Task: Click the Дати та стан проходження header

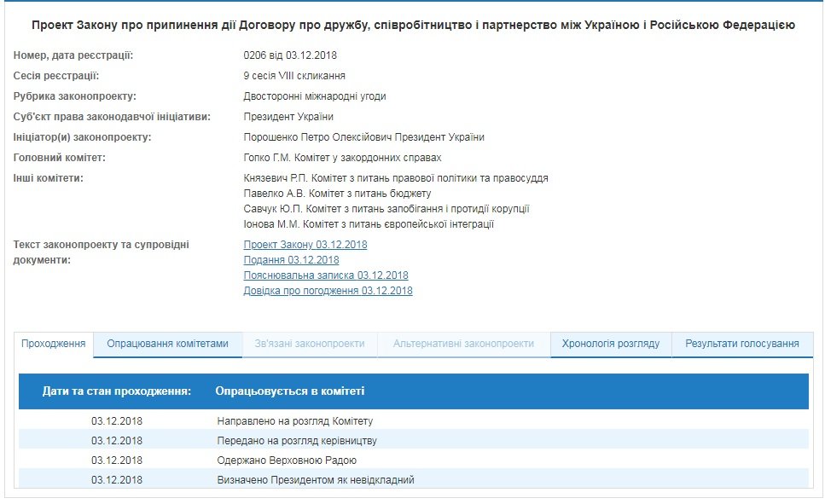Action: (x=117, y=391)
